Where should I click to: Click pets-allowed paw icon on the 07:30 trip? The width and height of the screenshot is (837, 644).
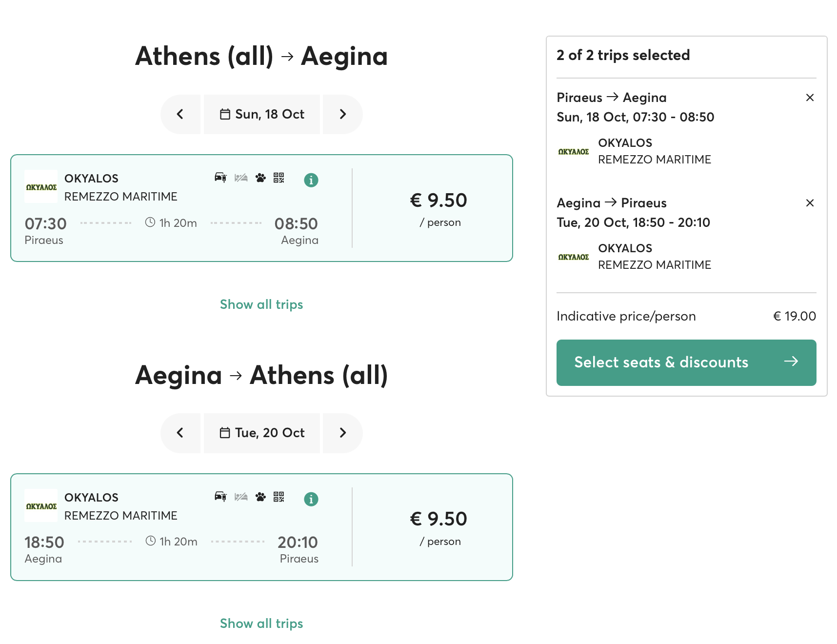(260, 178)
